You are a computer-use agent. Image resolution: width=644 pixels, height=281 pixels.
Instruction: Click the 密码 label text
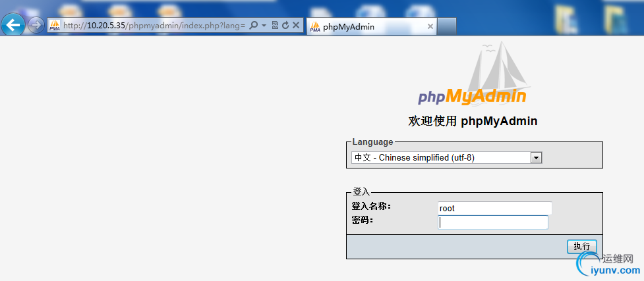tap(363, 220)
